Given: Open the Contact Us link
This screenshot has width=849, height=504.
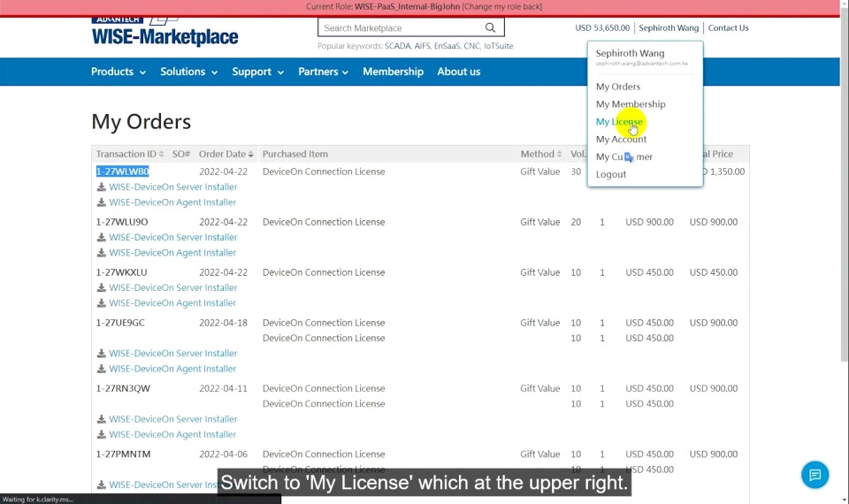Looking at the screenshot, I should tap(728, 27).
